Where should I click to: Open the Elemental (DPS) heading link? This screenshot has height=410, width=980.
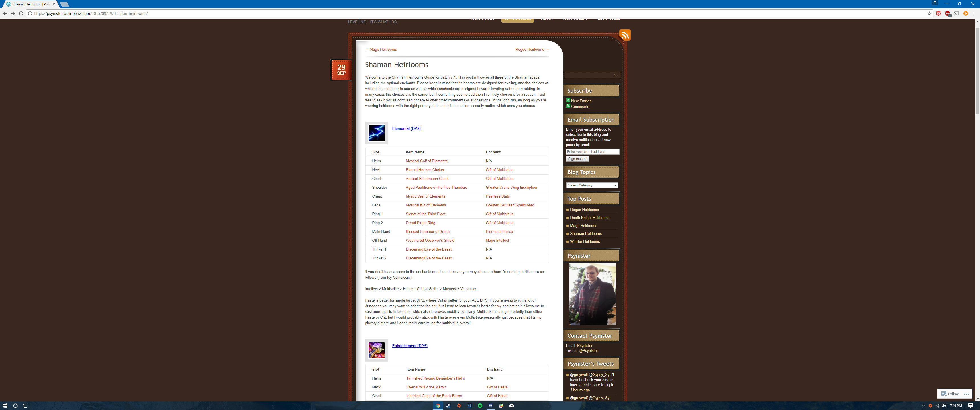tap(406, 129)
